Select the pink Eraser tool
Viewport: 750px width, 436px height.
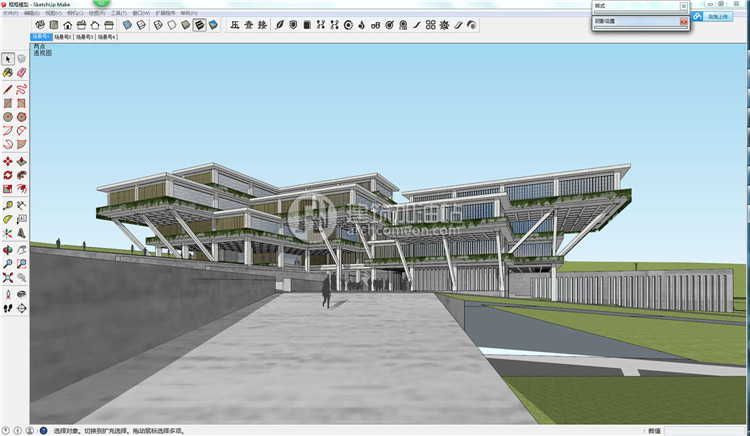[22, 73]
